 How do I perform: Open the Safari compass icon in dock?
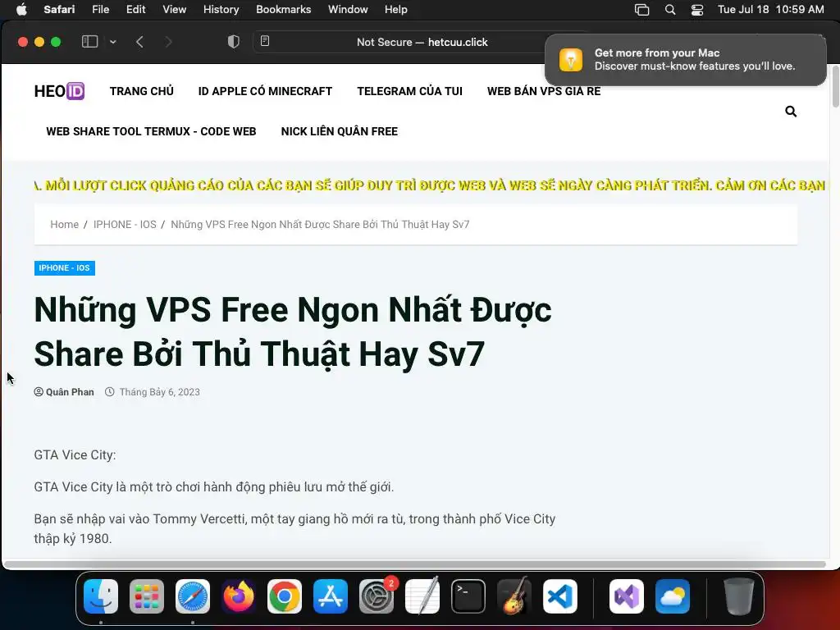point(193,596)
